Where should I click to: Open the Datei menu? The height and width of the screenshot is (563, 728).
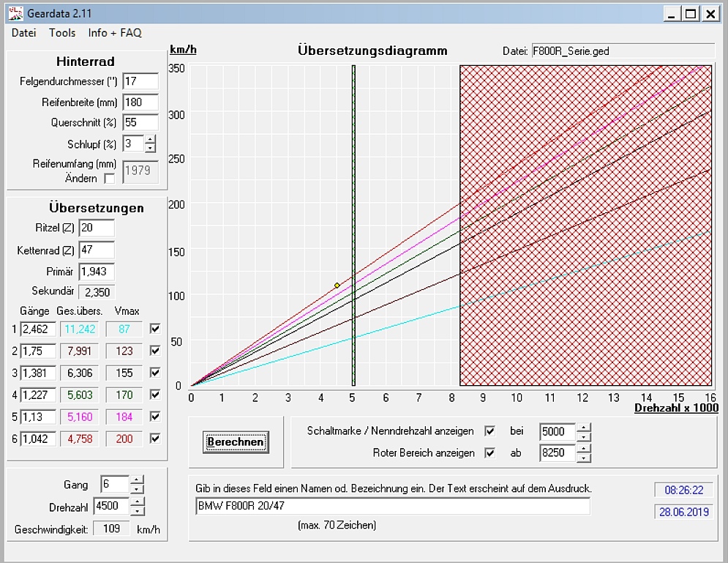(x=23, y=32)
